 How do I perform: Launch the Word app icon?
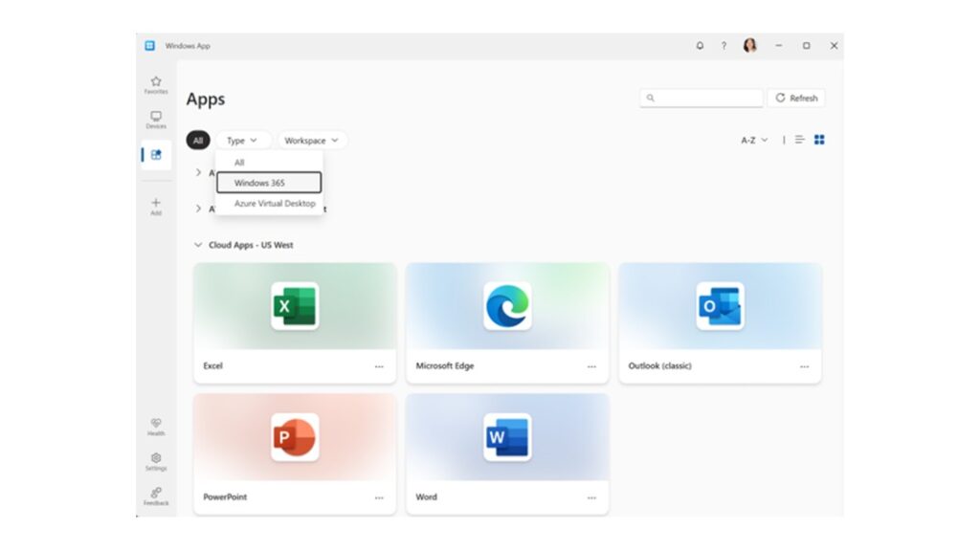(x=507, y=437)
